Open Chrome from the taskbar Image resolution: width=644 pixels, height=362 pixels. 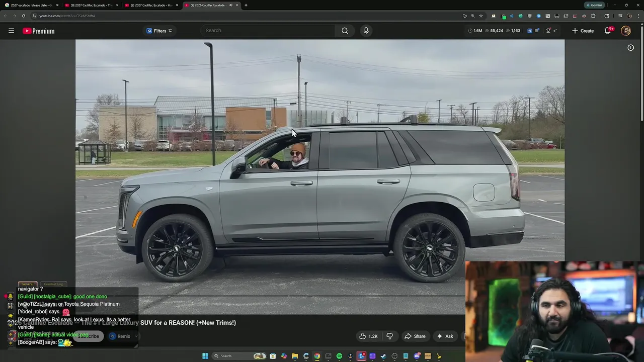[x=317, y=356]
